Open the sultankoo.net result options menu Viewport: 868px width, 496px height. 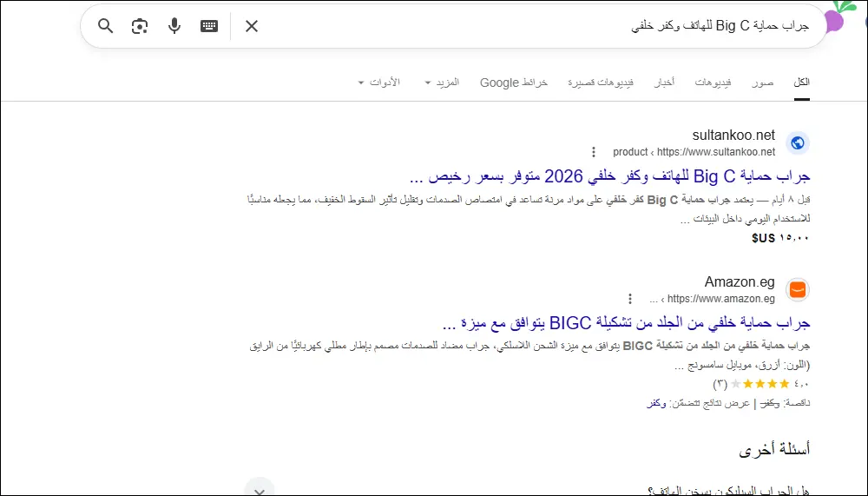pos(594,152)
